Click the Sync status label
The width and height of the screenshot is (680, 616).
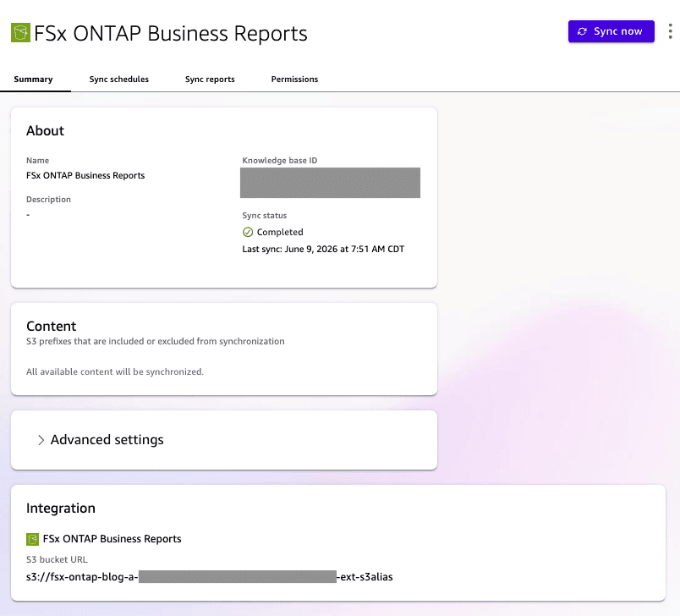265,216
